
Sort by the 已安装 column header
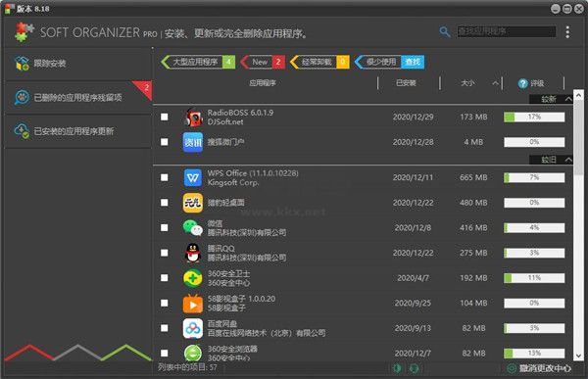pyautogui.click(x=406, y=83)
